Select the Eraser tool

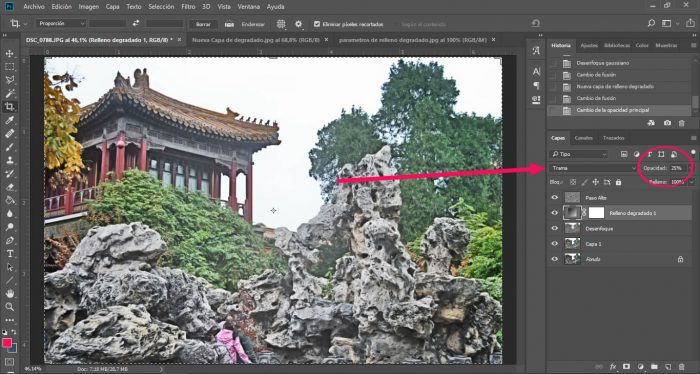pos(9,187)
